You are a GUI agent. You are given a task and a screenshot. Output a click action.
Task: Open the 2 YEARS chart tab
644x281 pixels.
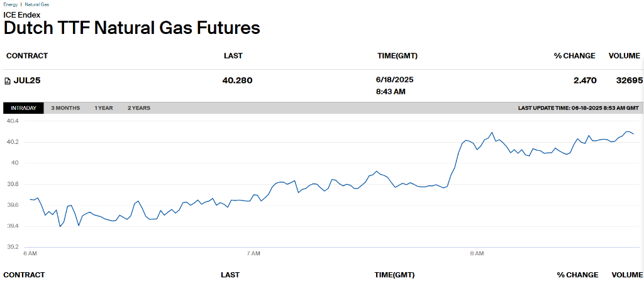coord(139,108)
